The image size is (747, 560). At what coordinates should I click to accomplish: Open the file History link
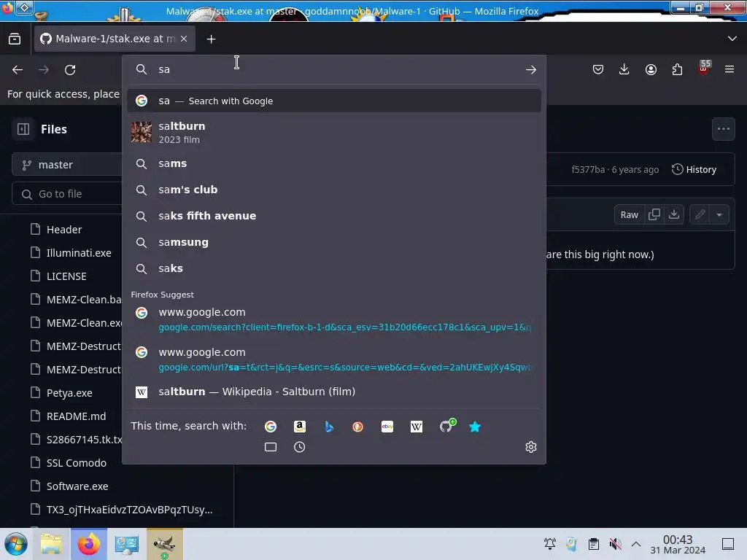tap(694, 169)
